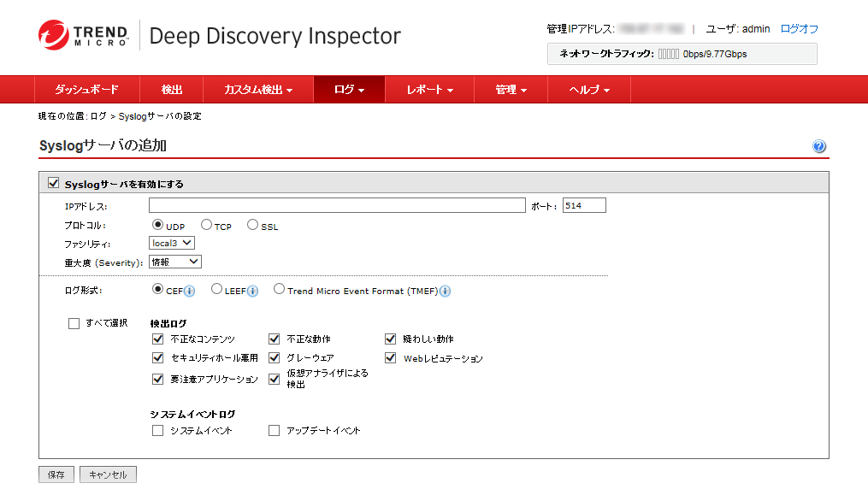Open the 重大度 (Severity) dropdown
This screenshot has height=495, width=868.
click(x=175, y=262)
